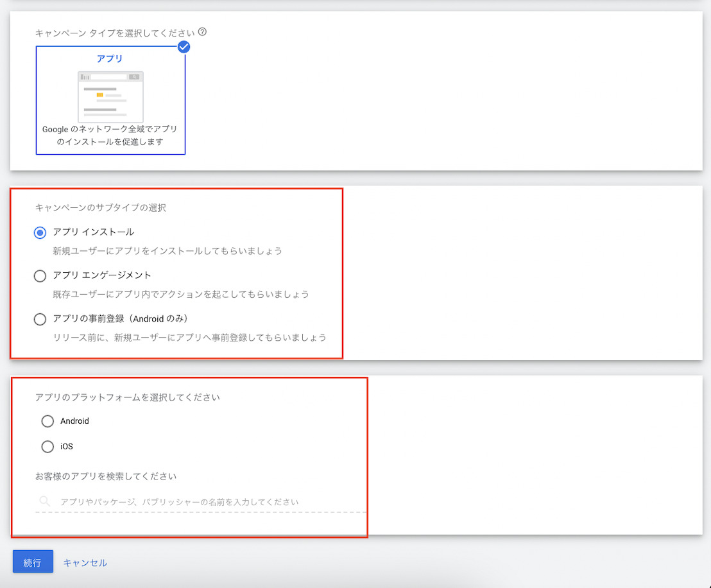Click the help icon beside campaign type heading

203,31
